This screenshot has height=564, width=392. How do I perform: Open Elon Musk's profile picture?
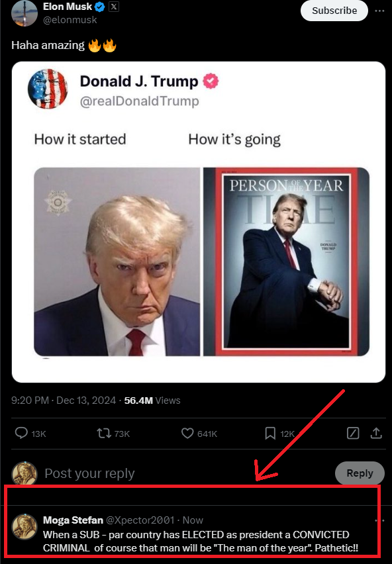pos(24,13)
